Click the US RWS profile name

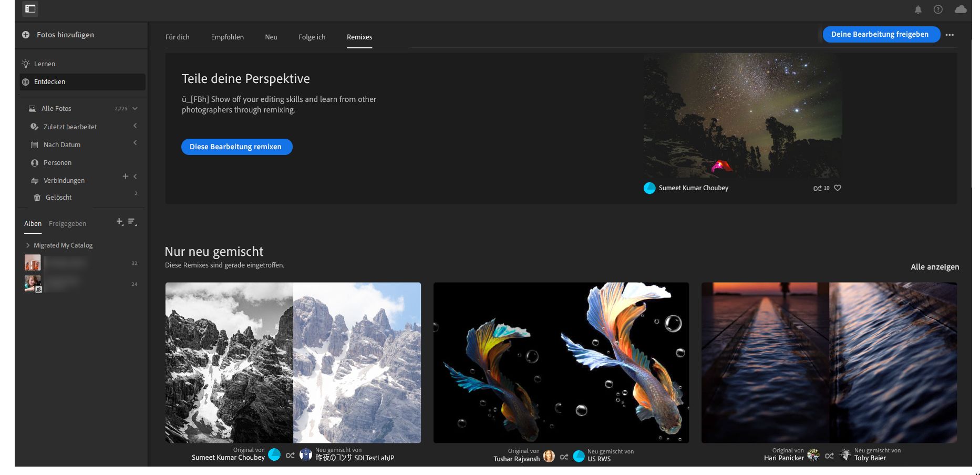pos(599,459)
